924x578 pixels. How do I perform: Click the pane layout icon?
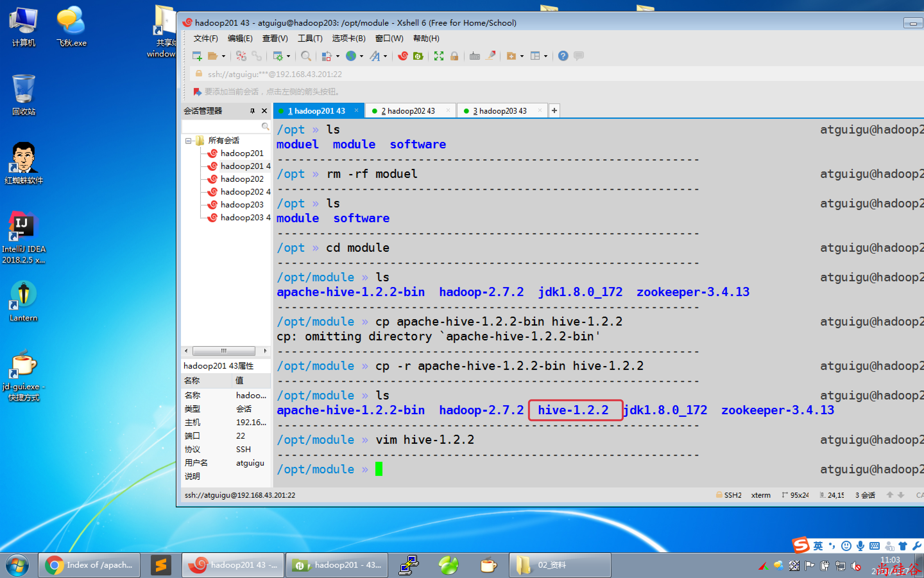click(x=535, y=56)
